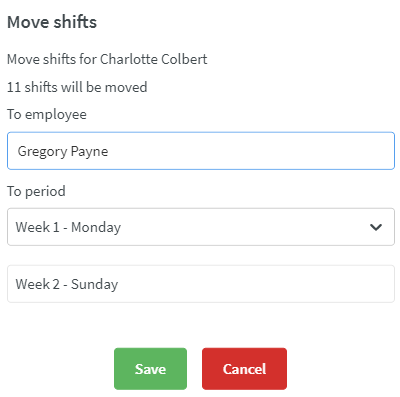Screen dimensions: 400x397
Task: Click the chevron arrow in period dropdown
Action: 376,227
